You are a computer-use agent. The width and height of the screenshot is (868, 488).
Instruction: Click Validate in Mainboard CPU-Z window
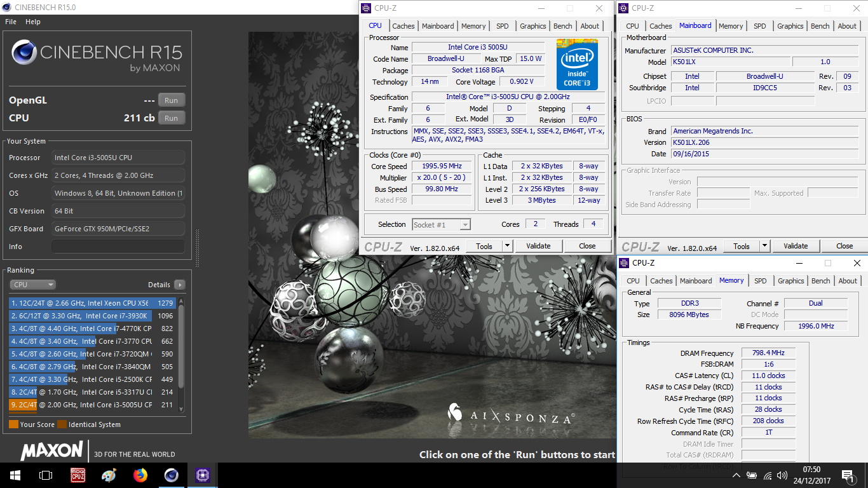click(x=796, y=246)
